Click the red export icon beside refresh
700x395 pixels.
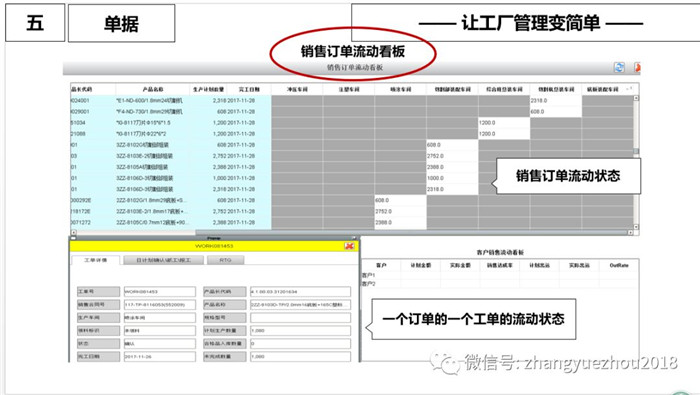pyautogui.click(x=637, y=67)
